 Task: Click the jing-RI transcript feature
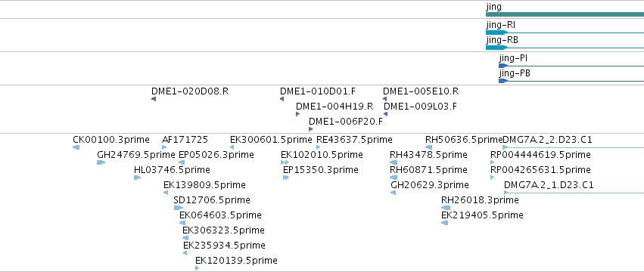tap(565, 32)
